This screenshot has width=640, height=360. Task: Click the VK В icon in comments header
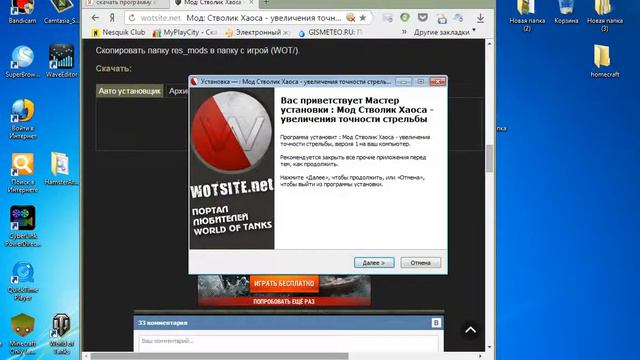coord(436,323)
